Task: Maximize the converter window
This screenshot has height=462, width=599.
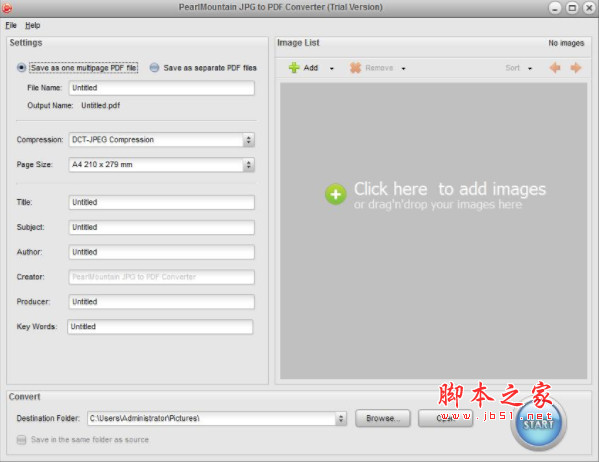Action: 572,8
